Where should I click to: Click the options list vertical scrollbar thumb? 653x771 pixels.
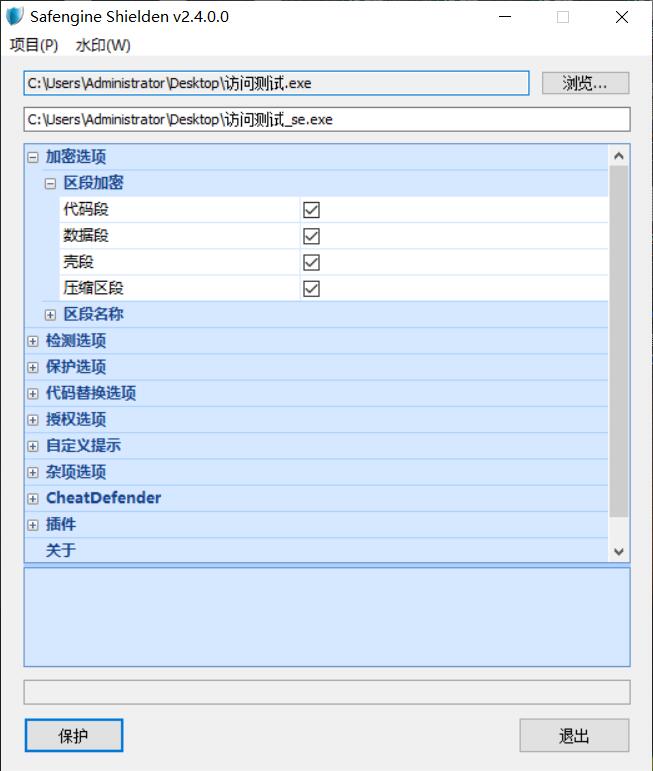pos(619,341)
